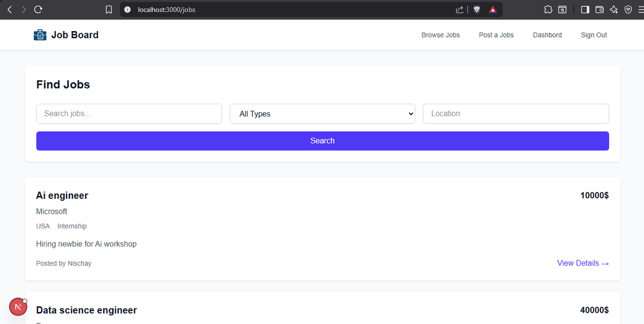644x324 pixels.
Task: Open Leo AI sparkle icon
Action: (614, 9)
